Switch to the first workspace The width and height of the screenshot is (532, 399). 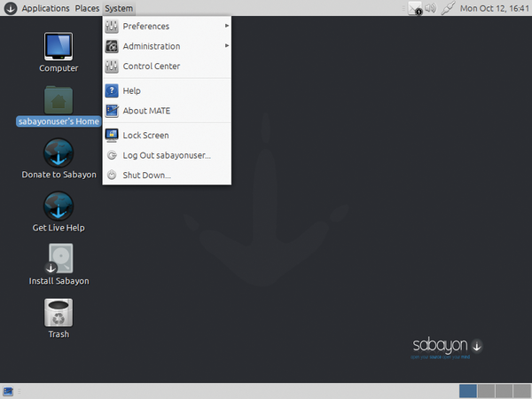click(x=468, y=391)
